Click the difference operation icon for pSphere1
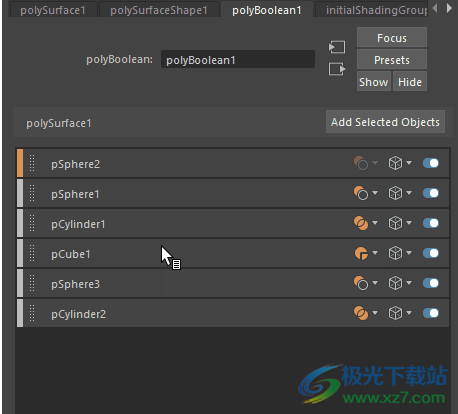This screenshot has height=414, width=458. pyautogui.click(x=361, y=193)
